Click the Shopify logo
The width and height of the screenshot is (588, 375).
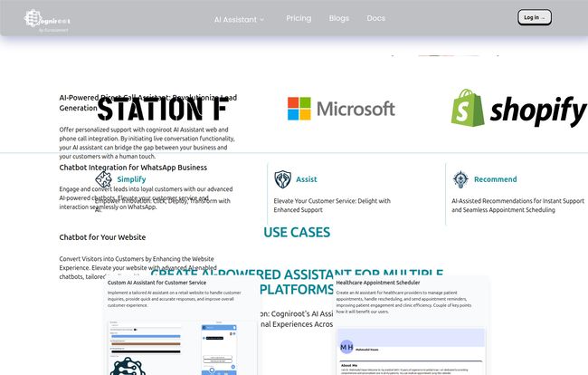click(519, 109)
